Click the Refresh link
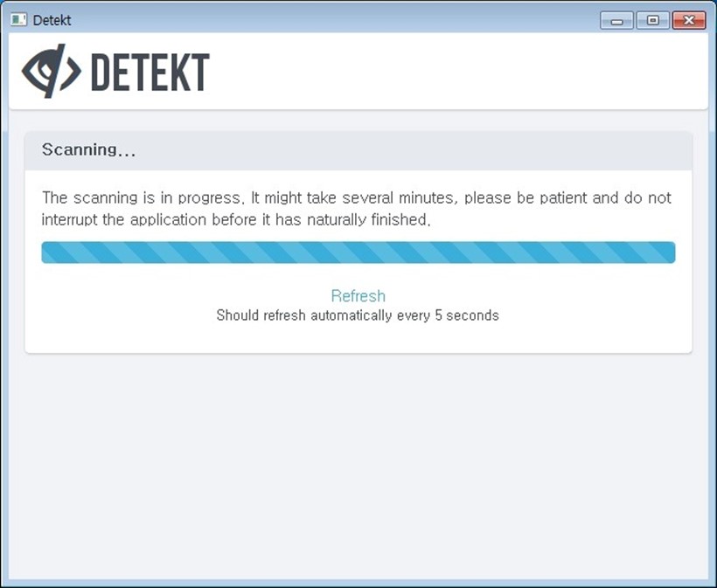 click(358, 296)
